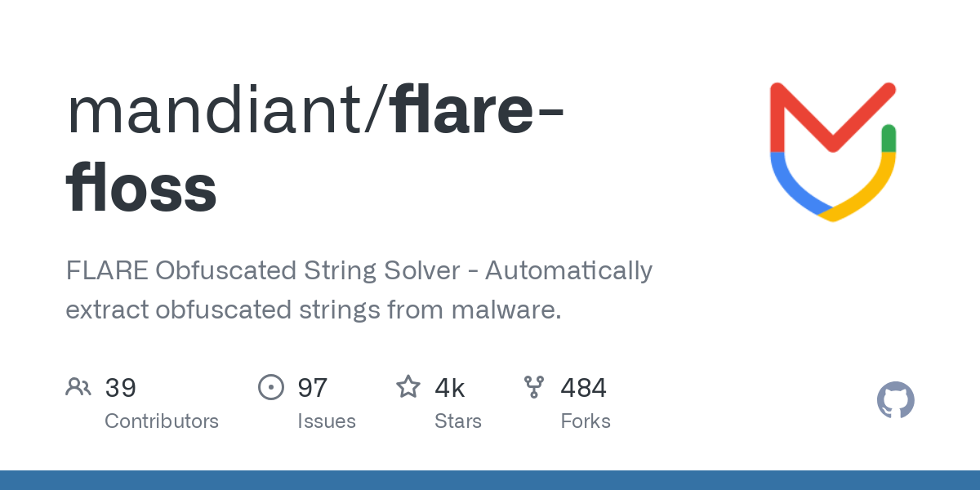The image size is (980, 490).
Task: Click the GitHub octocat logo
Action: [x=895, y=400]
